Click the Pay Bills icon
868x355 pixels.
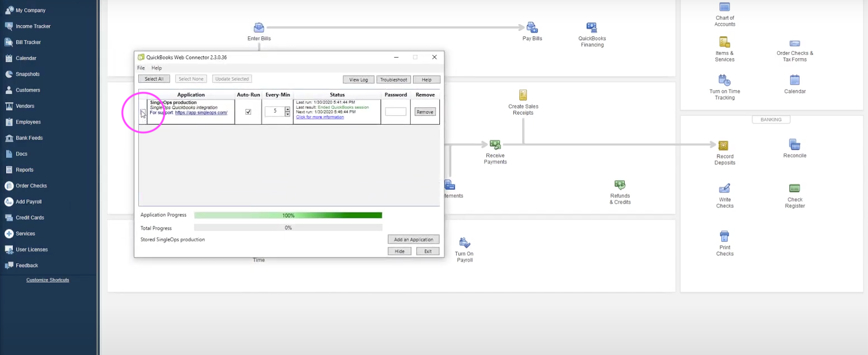point(532,27)
